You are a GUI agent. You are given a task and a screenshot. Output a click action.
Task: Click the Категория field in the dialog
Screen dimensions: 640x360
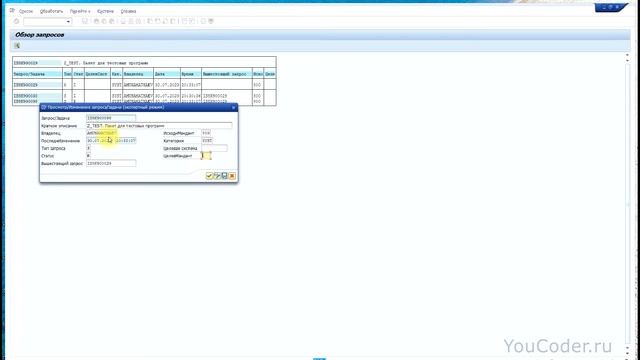207,140
